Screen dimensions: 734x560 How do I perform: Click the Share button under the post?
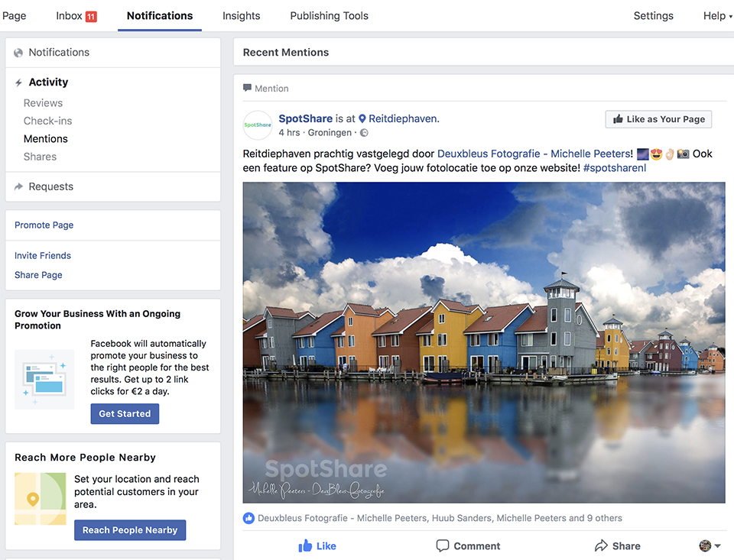click(x=618, y=546)
